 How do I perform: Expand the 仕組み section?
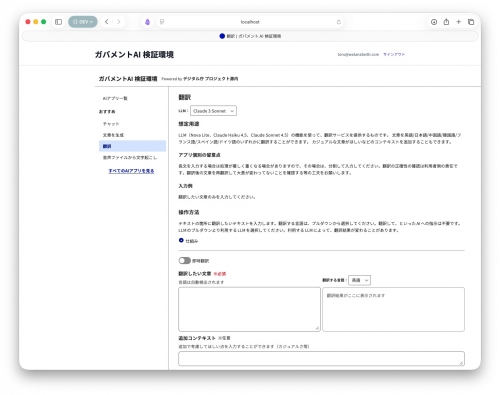pyautogui.click(x=188, y=241)
